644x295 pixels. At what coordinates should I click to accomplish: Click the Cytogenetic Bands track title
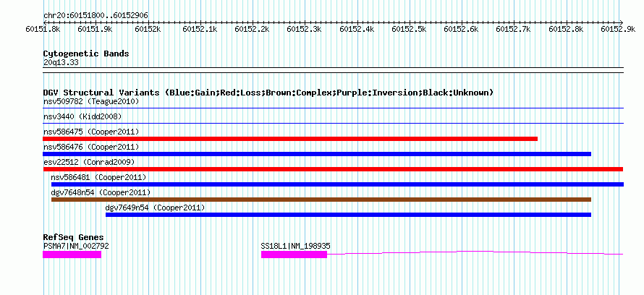[86, 54]
